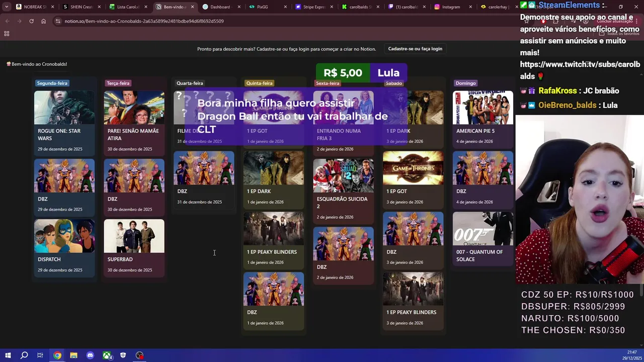Open Google Chrome from the taskbar
This screenshot has width=644, height=362.
pyautogui.click(x=57, y=355)
